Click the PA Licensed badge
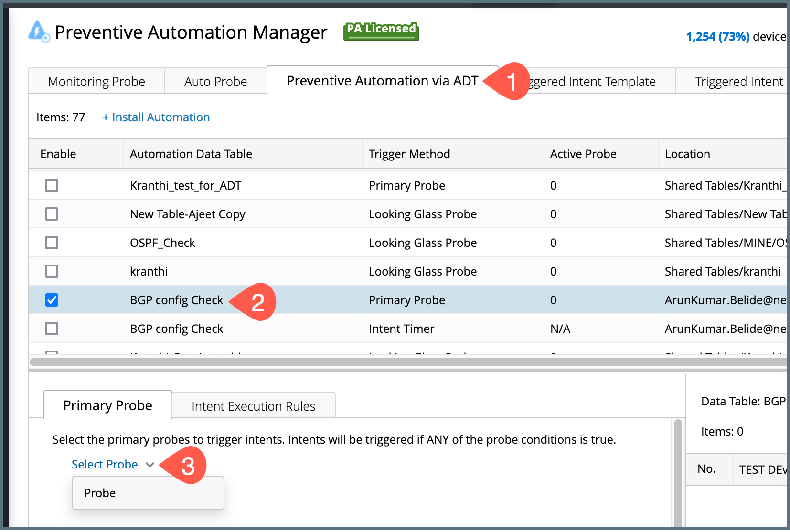 click(381, 31)
